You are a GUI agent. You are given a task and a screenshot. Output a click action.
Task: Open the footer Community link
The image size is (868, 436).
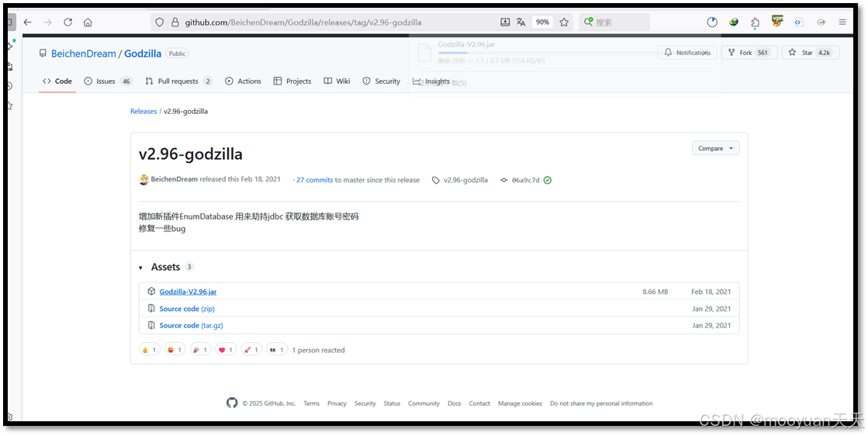tap(424, 403)
